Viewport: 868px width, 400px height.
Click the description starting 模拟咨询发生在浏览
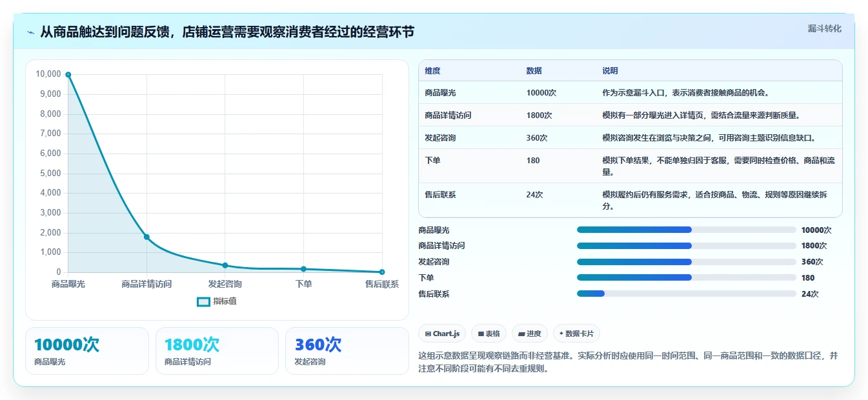[709, 138]
